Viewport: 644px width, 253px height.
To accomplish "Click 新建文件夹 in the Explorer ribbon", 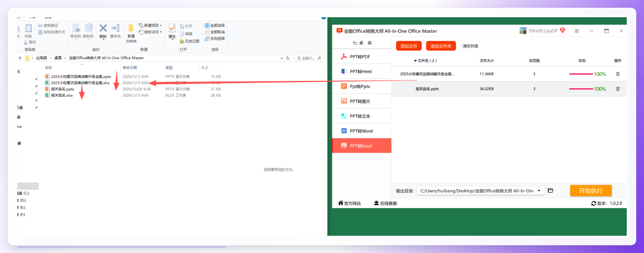I will pos(131,33).
